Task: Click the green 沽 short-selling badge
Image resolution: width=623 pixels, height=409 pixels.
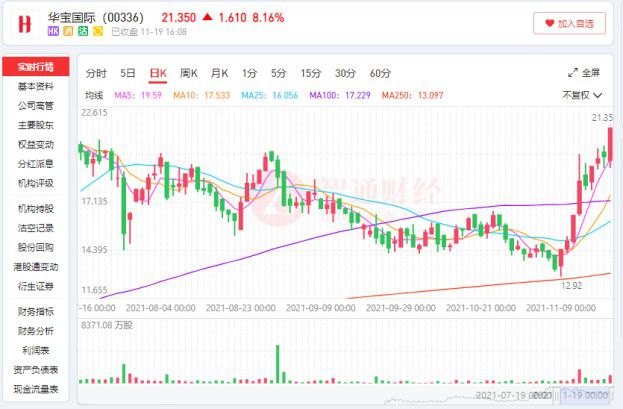Action: (x=83, y=31)
